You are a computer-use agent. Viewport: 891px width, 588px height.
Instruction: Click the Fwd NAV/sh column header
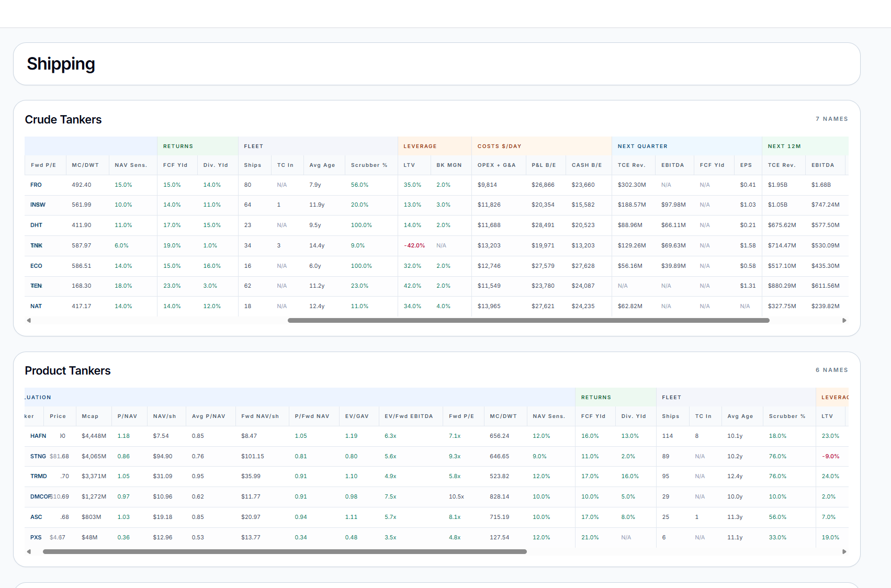pos(260,416)
